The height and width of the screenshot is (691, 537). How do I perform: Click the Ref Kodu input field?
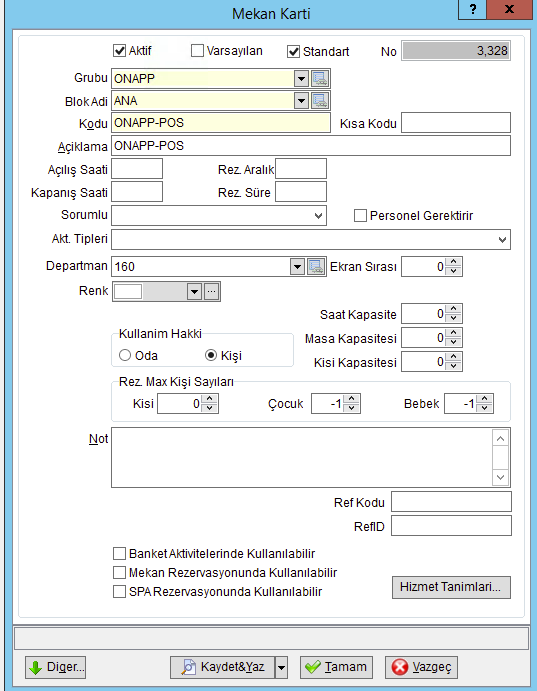(x=452, y=502)
